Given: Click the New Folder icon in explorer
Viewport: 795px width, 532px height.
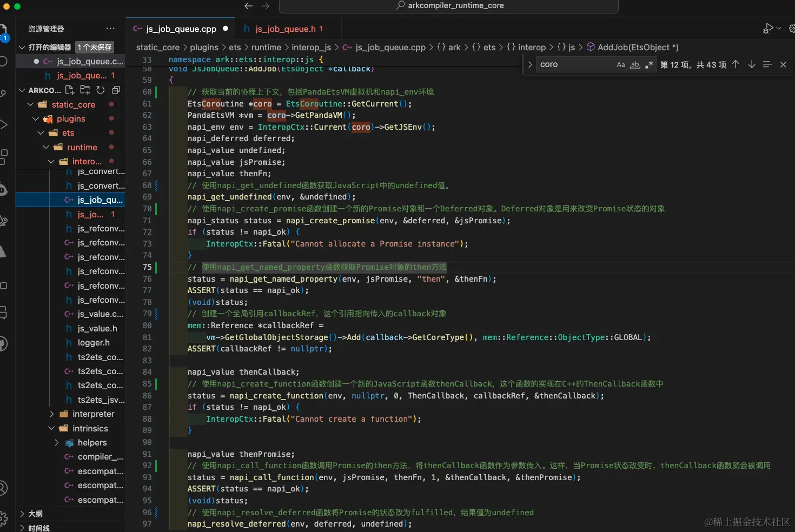Looking at the screenshot, I should pyautogui.click(x=85, y=90).
